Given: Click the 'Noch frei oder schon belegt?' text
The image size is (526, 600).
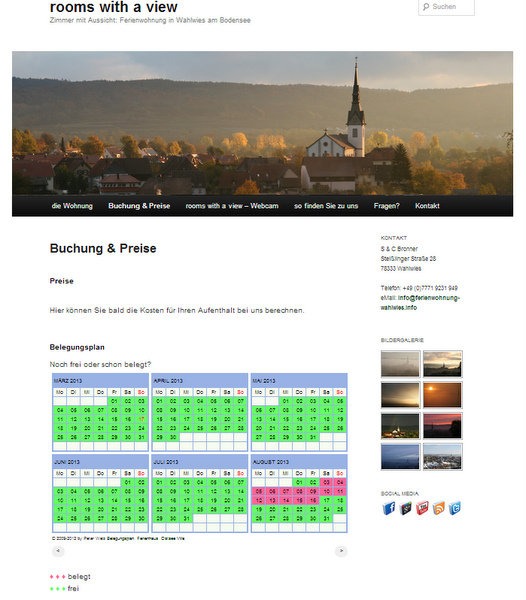Looking at the screenshot, I should [x=100, y=364].
